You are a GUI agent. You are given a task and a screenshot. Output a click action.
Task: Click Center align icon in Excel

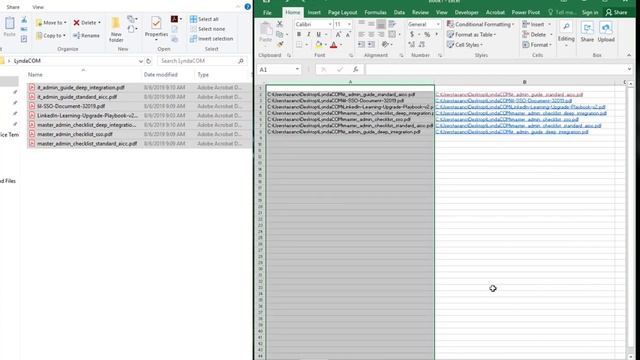point(371,34)
